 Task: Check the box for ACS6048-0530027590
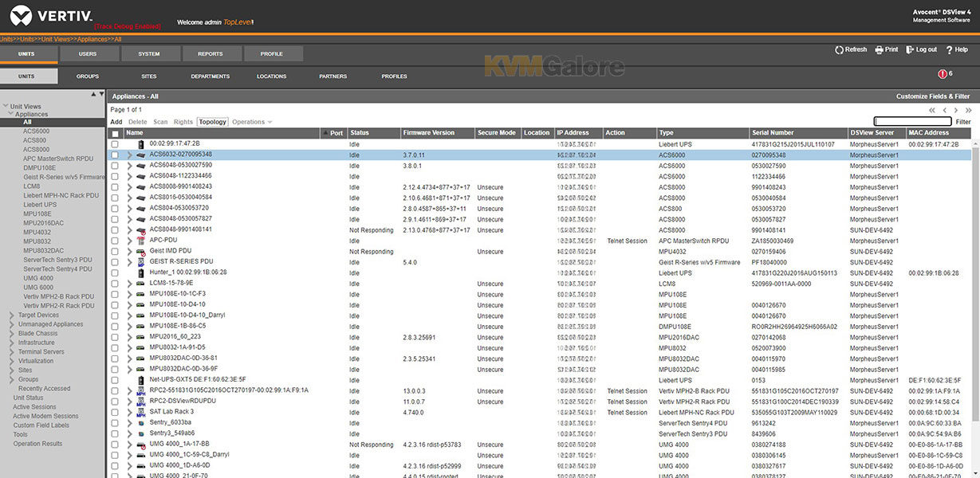pyautogui.click(x=116, y=166)
